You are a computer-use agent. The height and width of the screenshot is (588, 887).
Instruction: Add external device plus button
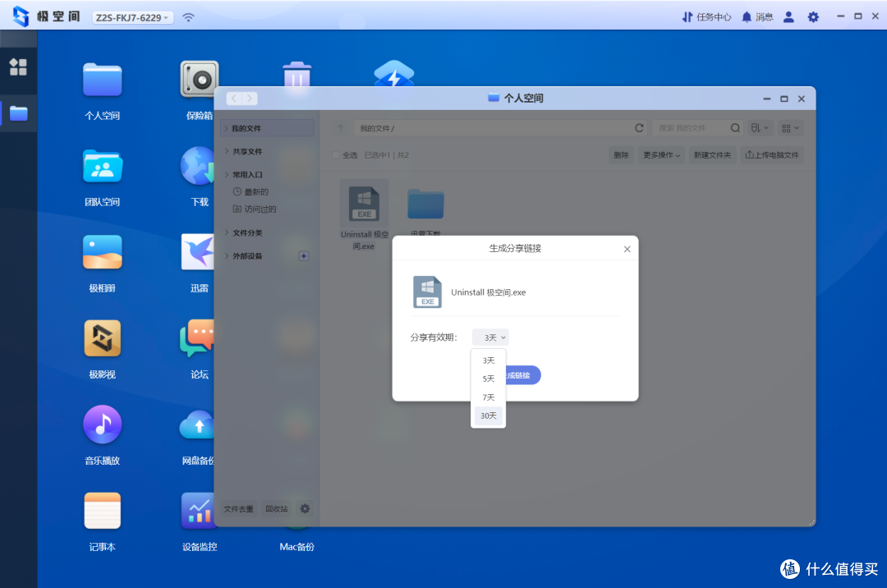click(x=304, y=256)
